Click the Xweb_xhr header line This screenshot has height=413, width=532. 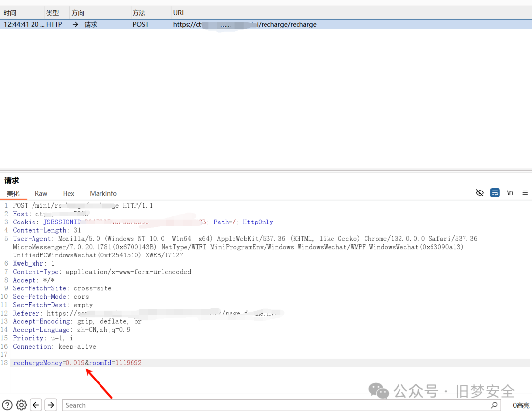click(x=33, y=263)
